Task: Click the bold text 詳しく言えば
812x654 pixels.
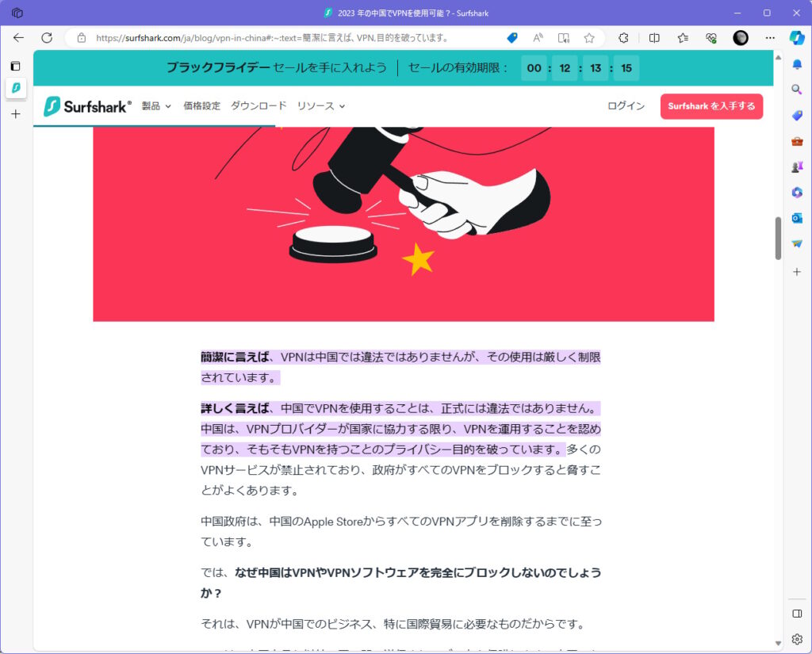Action: coord(235,408)
